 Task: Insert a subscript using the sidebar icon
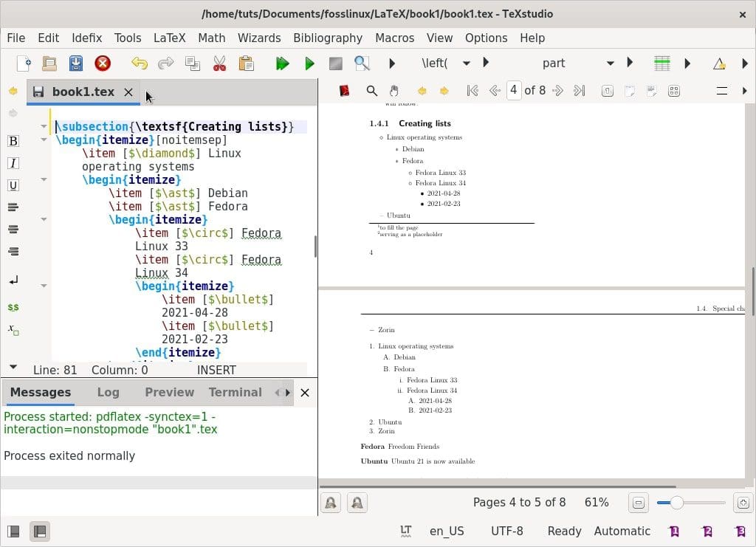coord(13,329)
